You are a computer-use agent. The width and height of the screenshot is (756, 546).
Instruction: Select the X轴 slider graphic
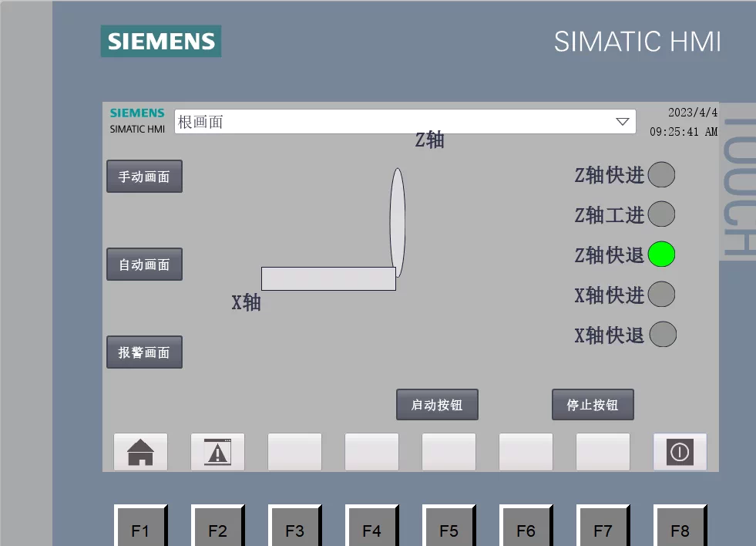click(x=328, y=279)
